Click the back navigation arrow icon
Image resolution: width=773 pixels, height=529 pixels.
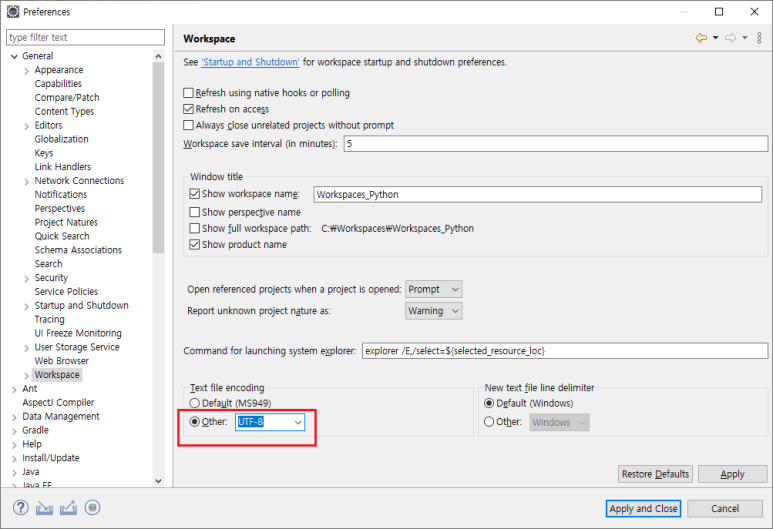pyautogui.click(x=701, y=37)
